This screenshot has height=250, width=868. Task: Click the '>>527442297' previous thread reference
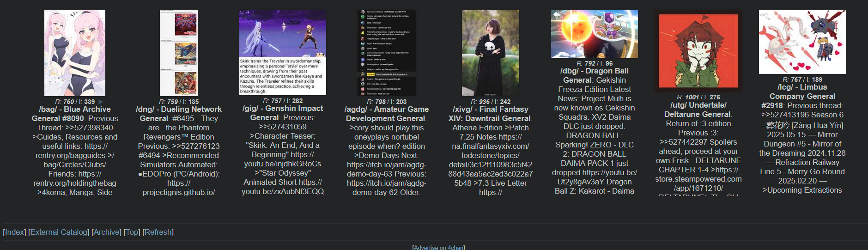(x=684, y=142)
